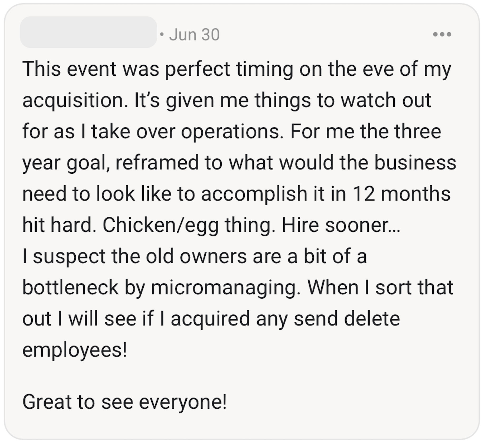Click the words 'watch out' in the comment
This screenshot has height=448, width=484.
tap(386, 101)
